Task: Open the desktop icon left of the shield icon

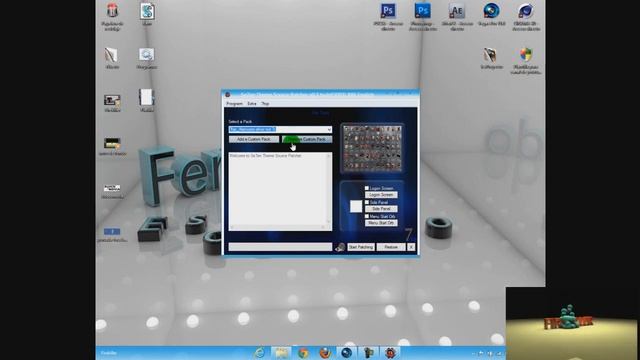Action: [490, 55]
